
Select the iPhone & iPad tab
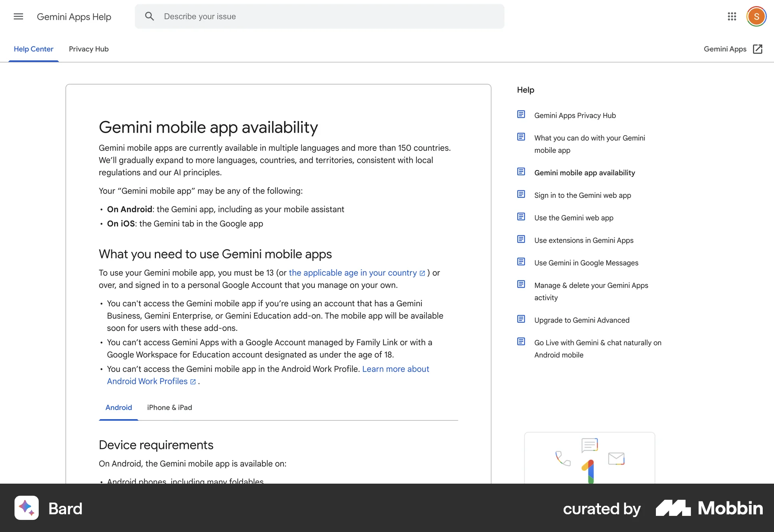(169, 407)
